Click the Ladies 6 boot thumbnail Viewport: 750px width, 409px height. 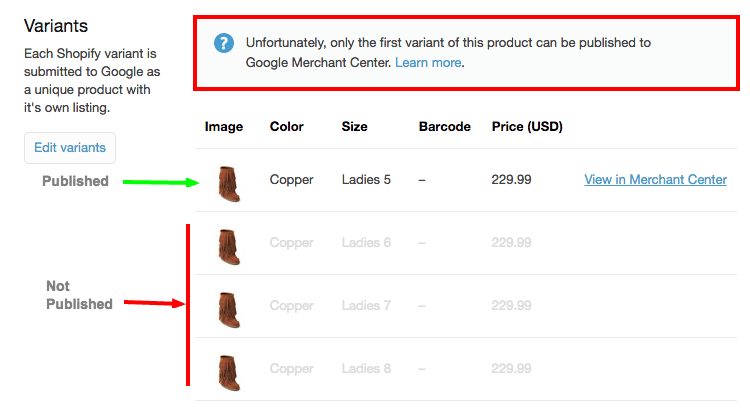coord(229,245)
